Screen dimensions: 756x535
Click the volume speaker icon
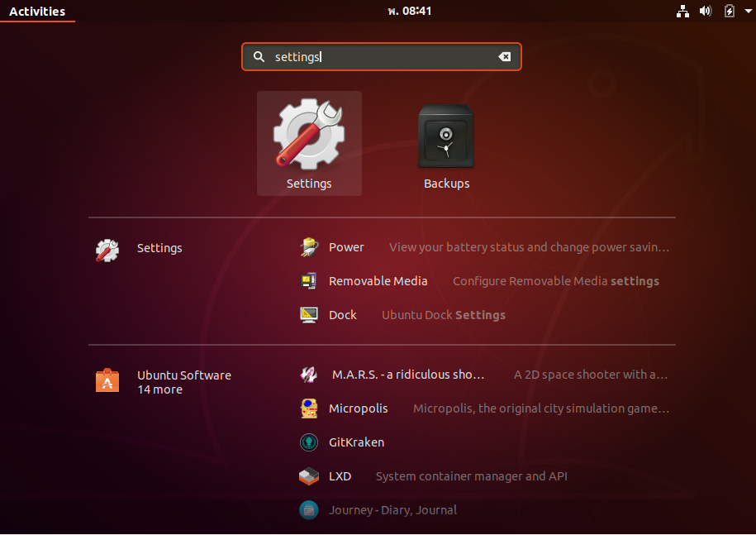point(706,11)
